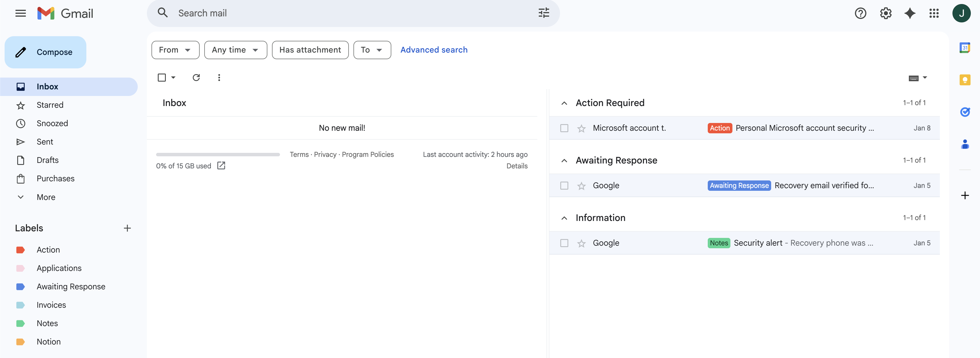Expand More in the sidebar
The image size is (980, 358).
pyautogui.click(x=46, y=197)
